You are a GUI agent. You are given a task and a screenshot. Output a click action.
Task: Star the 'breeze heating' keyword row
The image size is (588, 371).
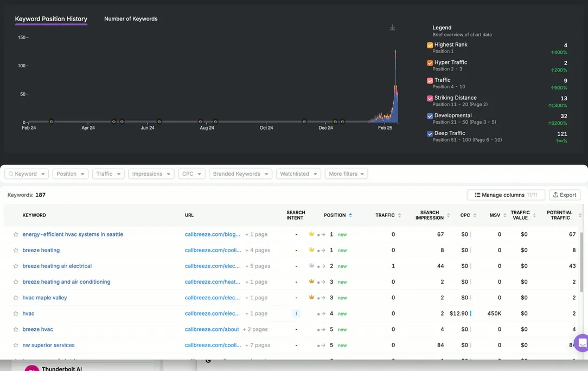click(16, 250)
